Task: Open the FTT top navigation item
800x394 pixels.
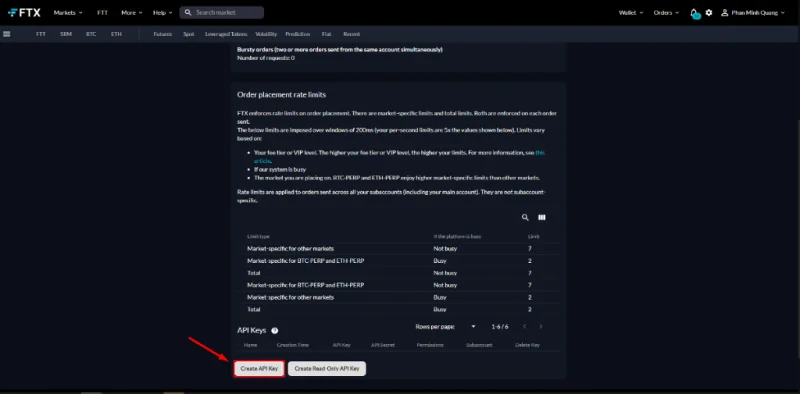Action: pyautogui.click(x=103, y=13)
